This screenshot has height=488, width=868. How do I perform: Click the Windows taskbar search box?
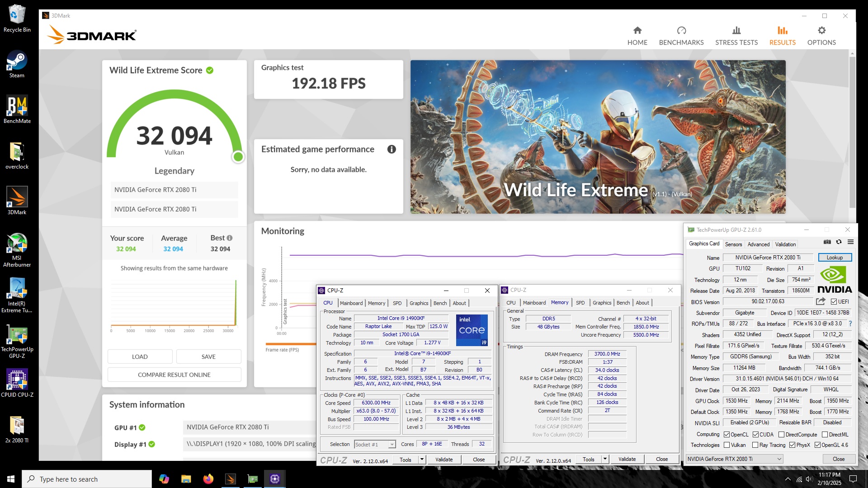point(87,479)
